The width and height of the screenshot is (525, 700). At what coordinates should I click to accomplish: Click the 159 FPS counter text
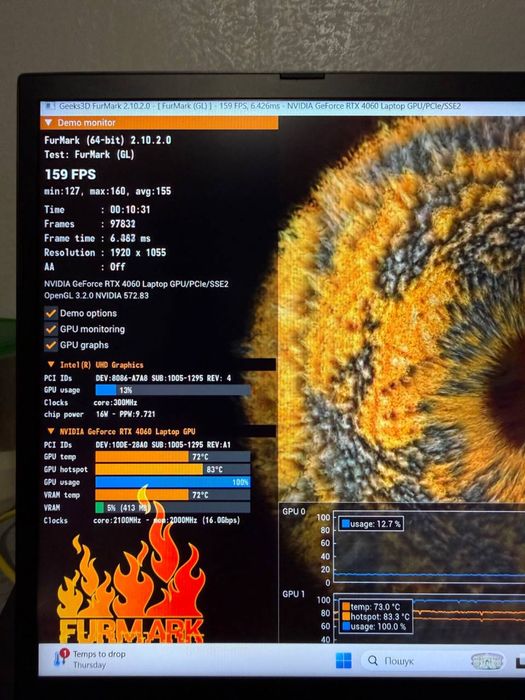(x=70, y=174)
